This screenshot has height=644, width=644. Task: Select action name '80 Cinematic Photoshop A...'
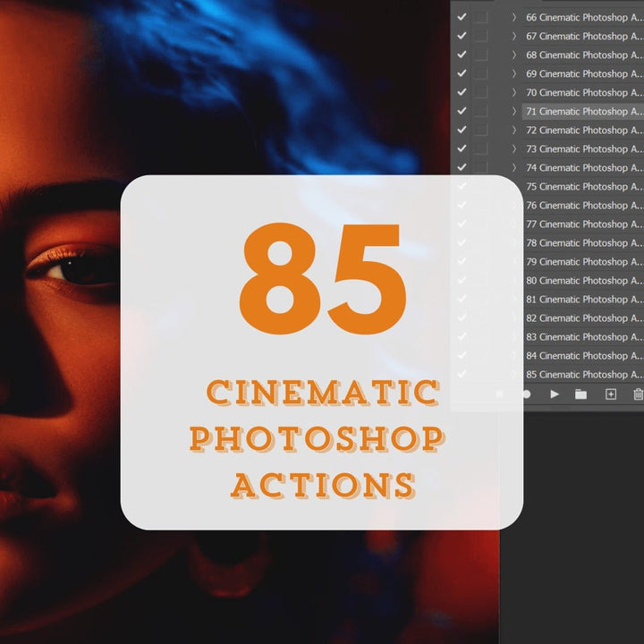pyautogui.click(x=584, y=280)
